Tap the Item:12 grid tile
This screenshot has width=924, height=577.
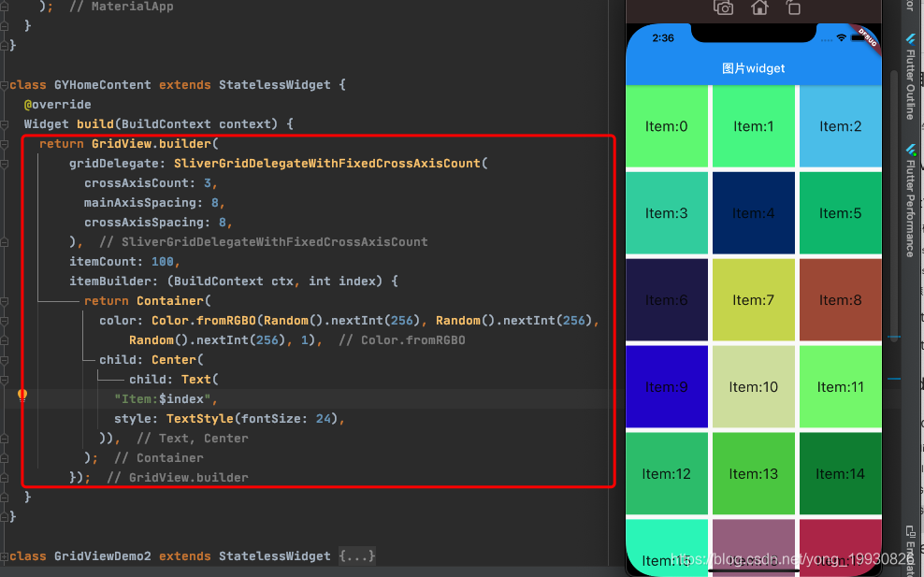pyautogui.click(x=667, y=474)
